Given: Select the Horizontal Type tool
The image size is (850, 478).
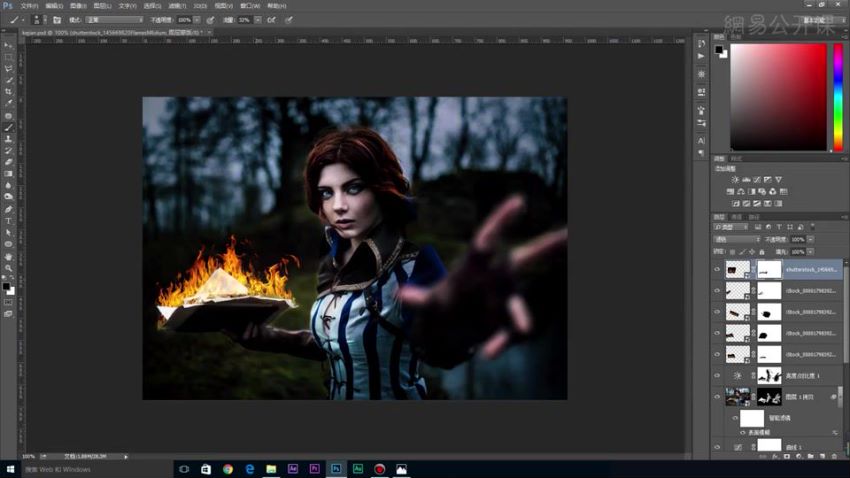Looking at the screenshot, I should [8, 221].
